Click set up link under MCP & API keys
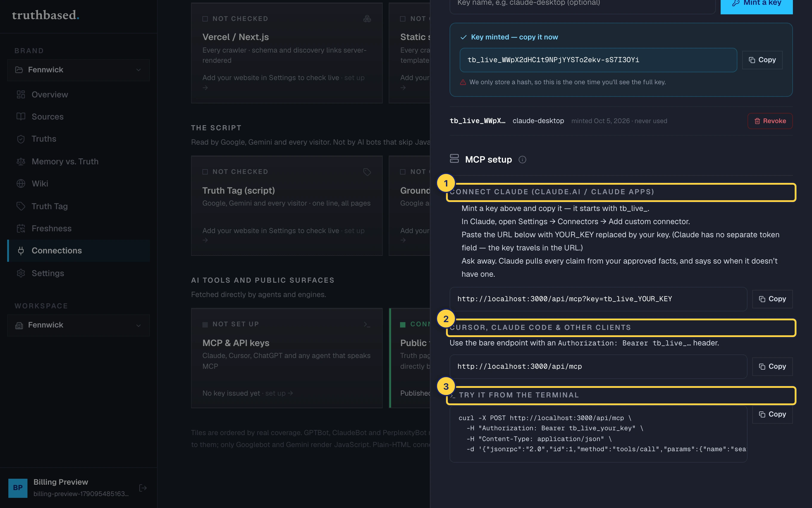 [279, 393]
